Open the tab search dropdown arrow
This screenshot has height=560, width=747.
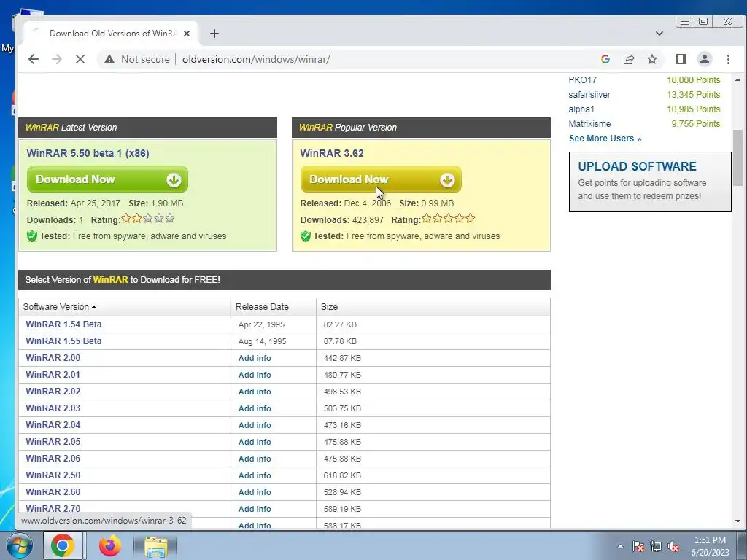(x=659, y=34)
